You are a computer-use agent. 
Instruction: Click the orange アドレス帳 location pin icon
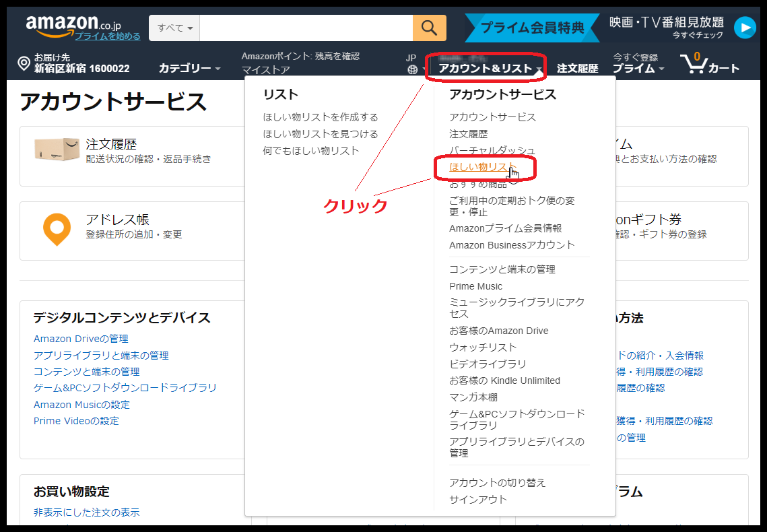tap(57, 230)
